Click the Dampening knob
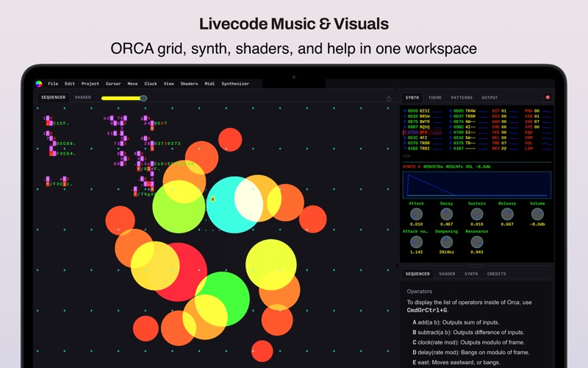This screenshot has height=368, width=588. coord(446,242)
